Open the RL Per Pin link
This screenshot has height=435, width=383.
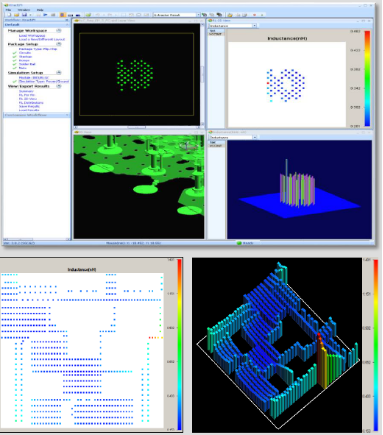click(27, 95)
